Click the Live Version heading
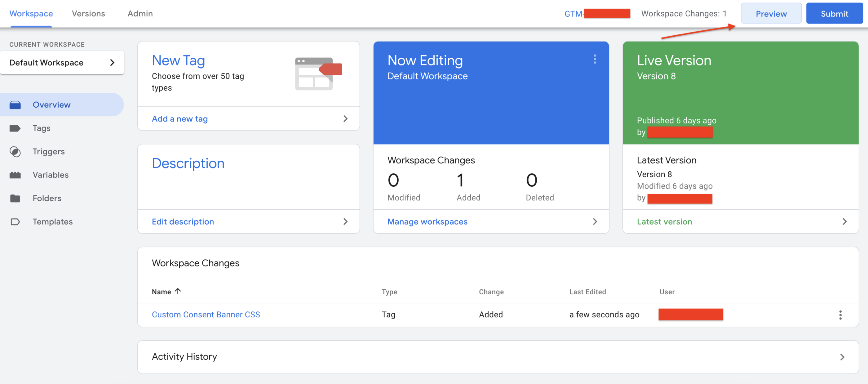868x384 pixels. [674, 61]
